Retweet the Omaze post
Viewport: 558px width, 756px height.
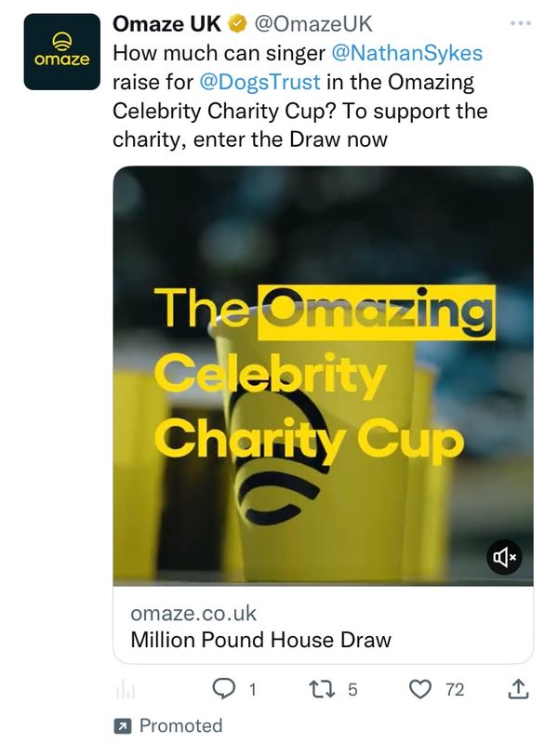click(x=321, y=689)
